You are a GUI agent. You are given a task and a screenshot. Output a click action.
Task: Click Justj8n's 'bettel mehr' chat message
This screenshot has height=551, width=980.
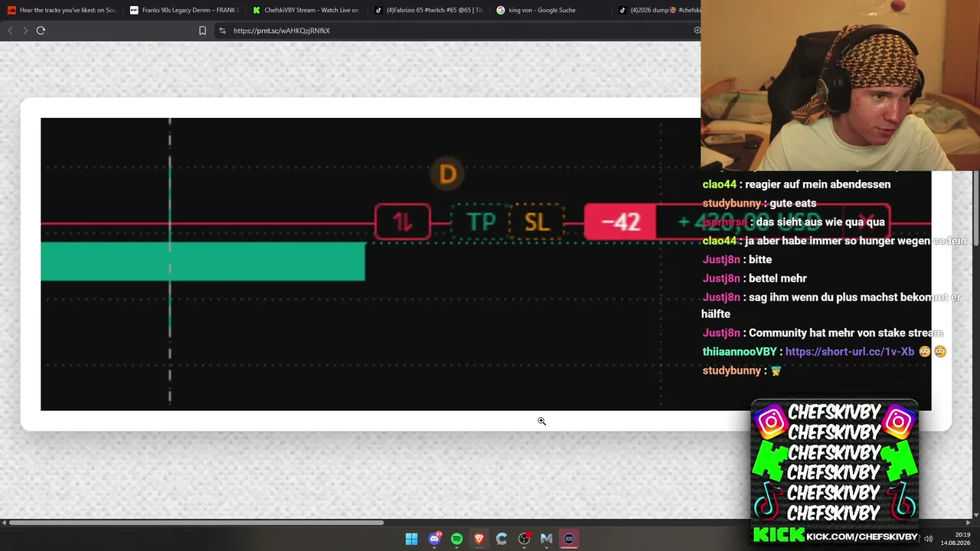pos(777,279)
